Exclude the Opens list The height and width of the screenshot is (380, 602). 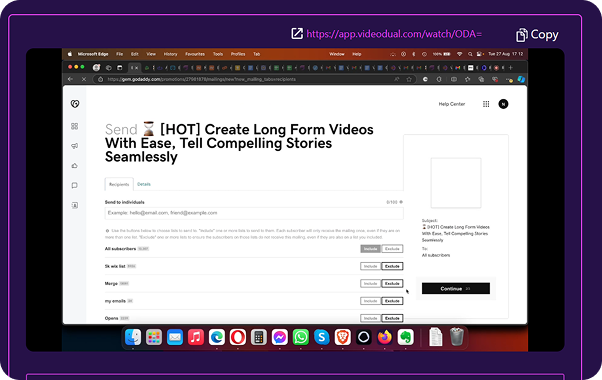[x=392, y=318]
